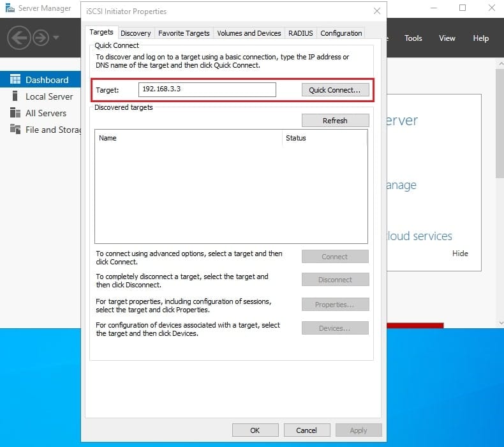Image resolution: width=504 pixels, height=447 pixels.
Task: Cancel the iSCSI Initiator Properties dialog
Action: [307, 430]
